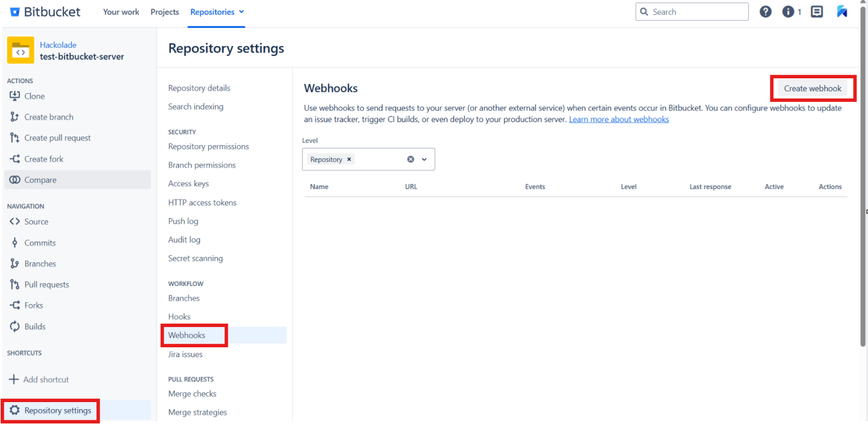This screenshot has width=868, height=424.
Task: Open the Access keys settings page
Action: [188, 184]
